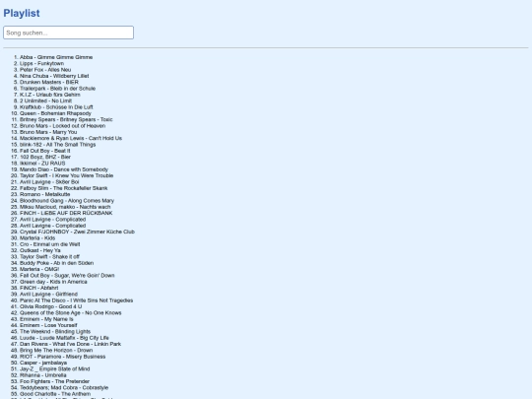The width and height of the screenshot is (532, 399).
Task: Select 'Paramore - Misery Business' entry
Action: (x=62, y=357)
